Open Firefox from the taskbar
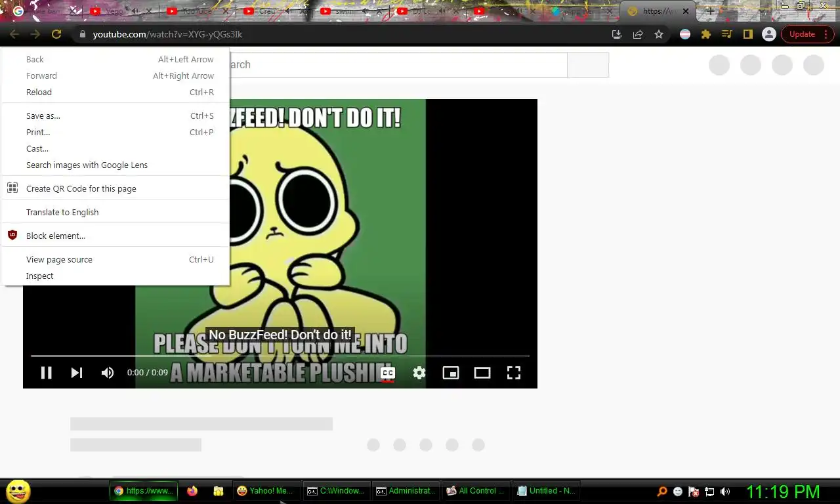 tap(192, 491)
